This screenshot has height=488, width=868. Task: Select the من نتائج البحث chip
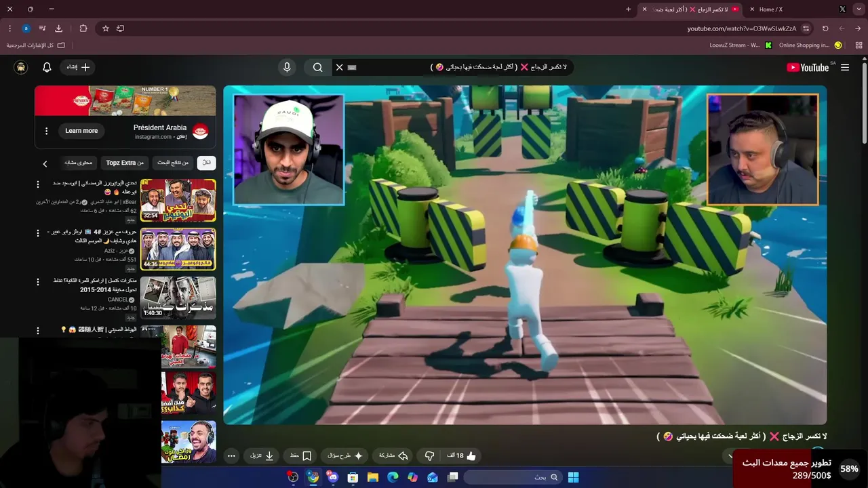coord(173,163)
